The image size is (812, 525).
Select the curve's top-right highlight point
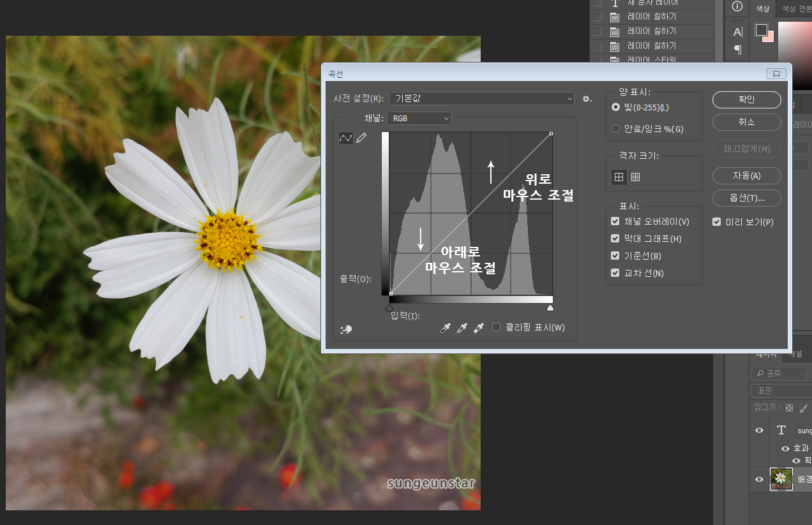pyautogui.click(x=551, y=134)
